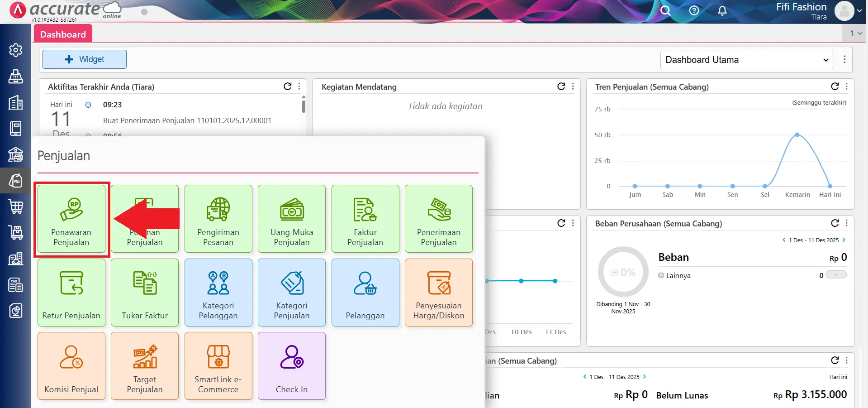Open the Check In tile
The width and height of the screenshot is (868, 408).
tap(291, 366)
